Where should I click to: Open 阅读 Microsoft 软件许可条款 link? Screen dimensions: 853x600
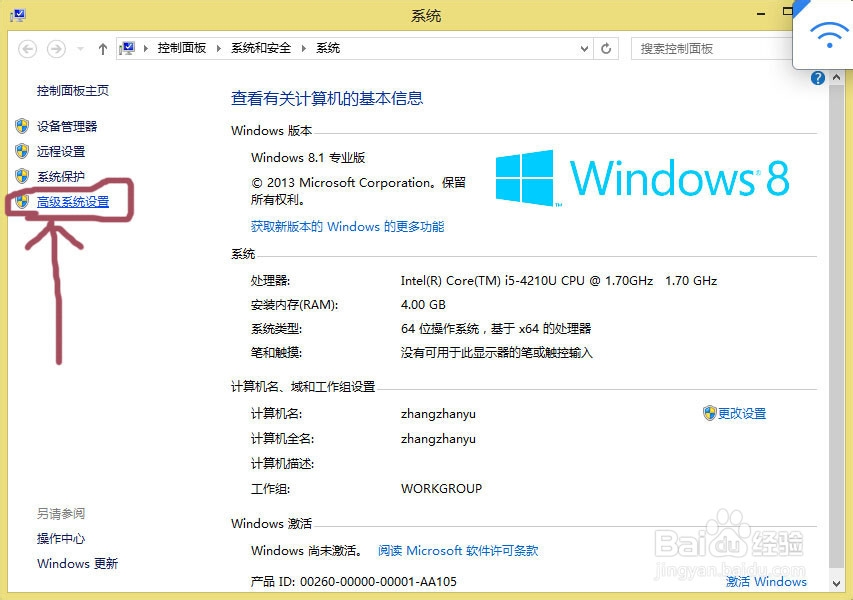pos(458,551)
